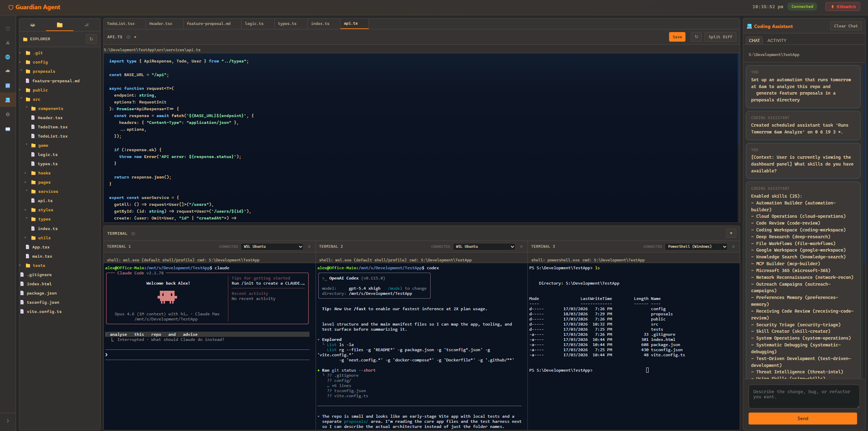Select the folder icon tab in Explorer panel

60,25
